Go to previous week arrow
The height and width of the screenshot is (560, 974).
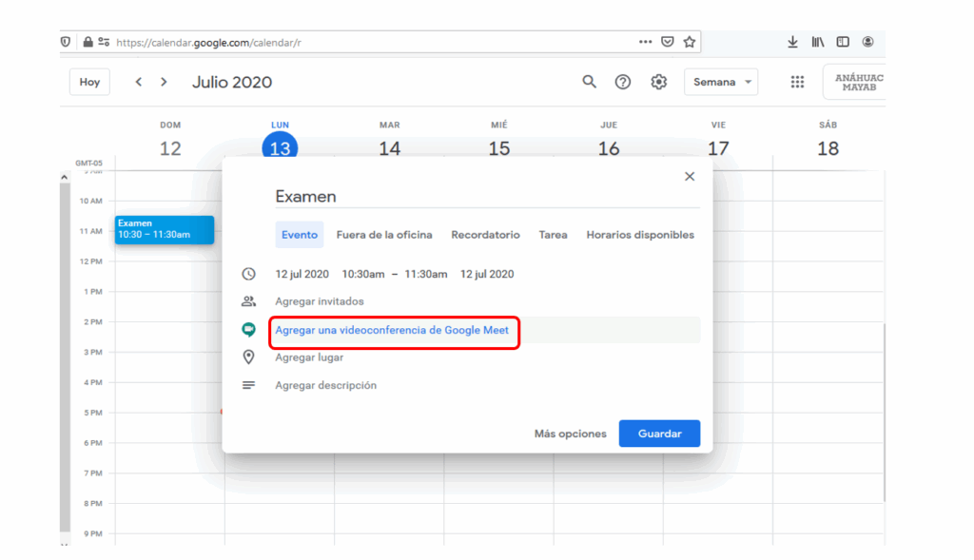(139, 82)
